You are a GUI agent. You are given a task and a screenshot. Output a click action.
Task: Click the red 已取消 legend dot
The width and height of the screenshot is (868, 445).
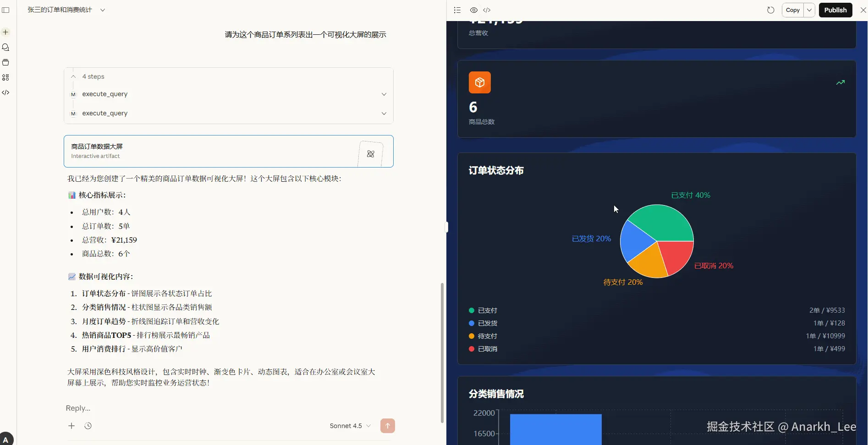(472, 349)
